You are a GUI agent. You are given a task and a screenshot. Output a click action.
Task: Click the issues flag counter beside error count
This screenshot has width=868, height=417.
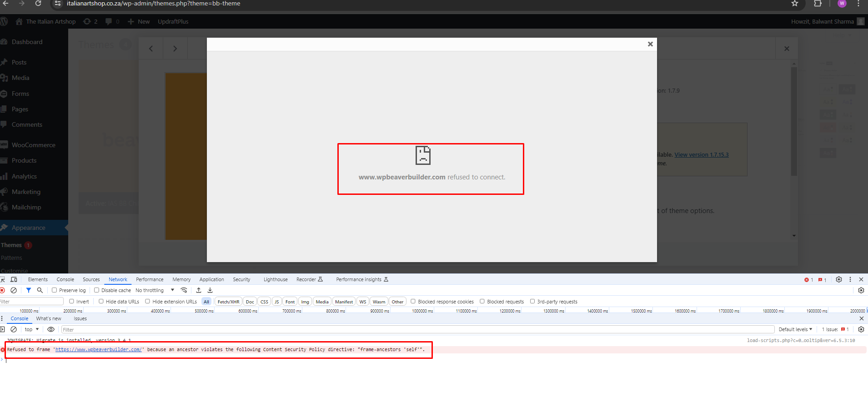pyautogui.click(x=823, y=280)
